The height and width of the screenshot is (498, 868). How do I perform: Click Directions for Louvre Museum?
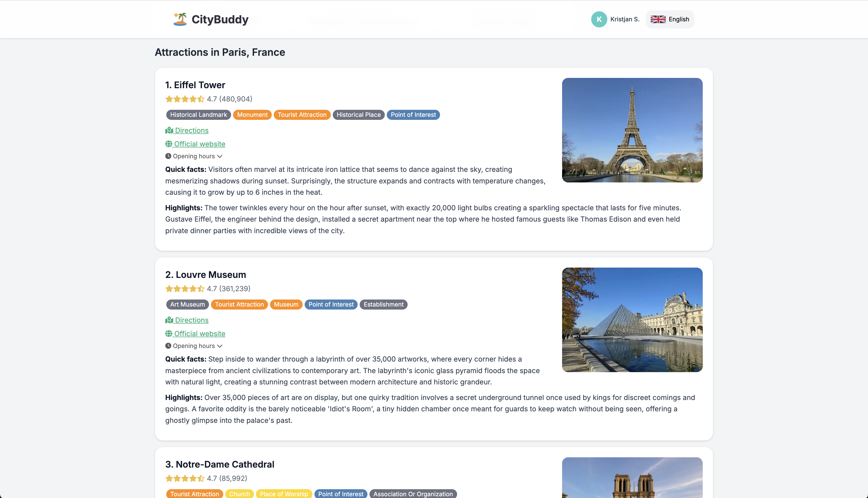pos(191,320)
